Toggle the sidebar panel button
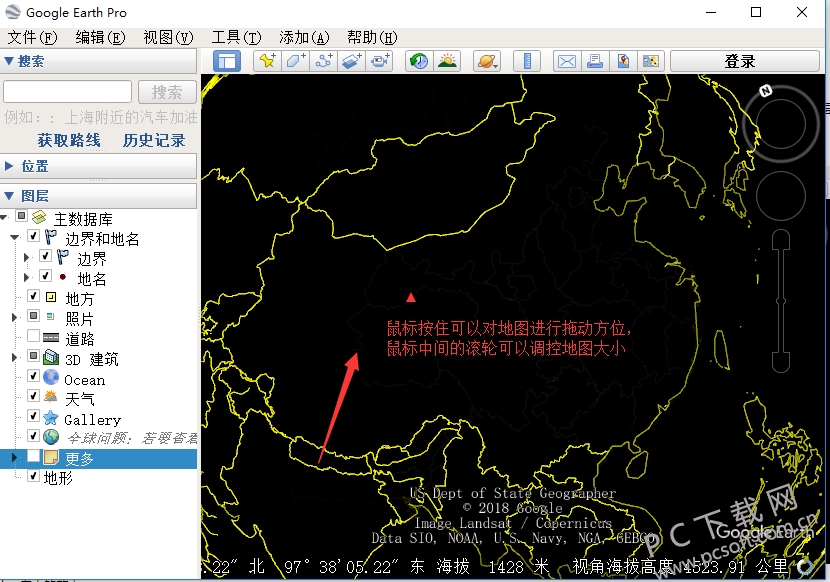Screen dimensions: 830x582 [227, 61]
